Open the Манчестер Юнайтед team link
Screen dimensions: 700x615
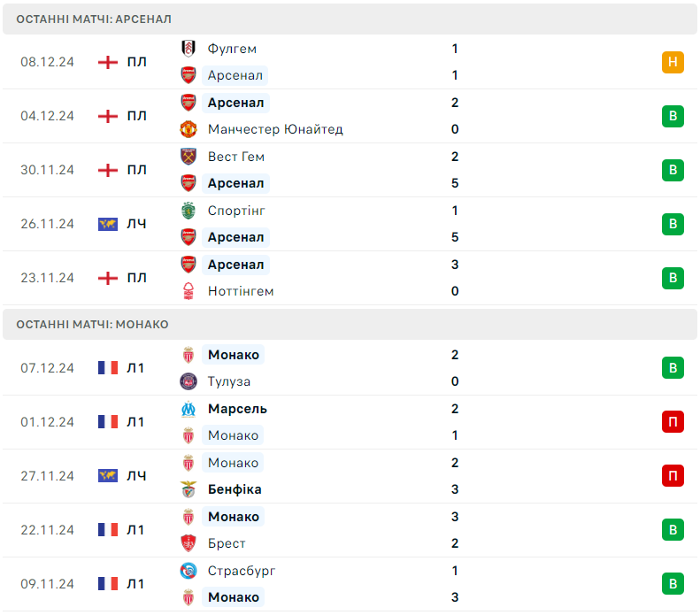click(x=275, y=129)
